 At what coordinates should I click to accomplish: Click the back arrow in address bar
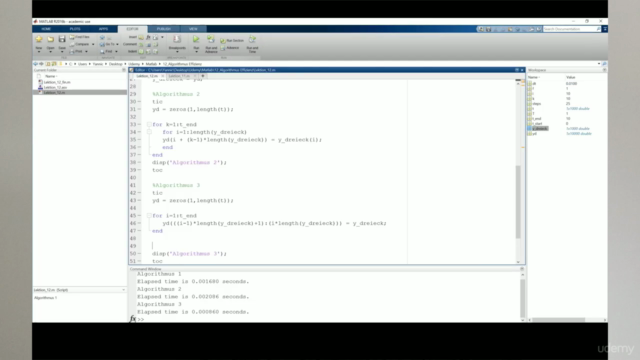pos(36,64)
